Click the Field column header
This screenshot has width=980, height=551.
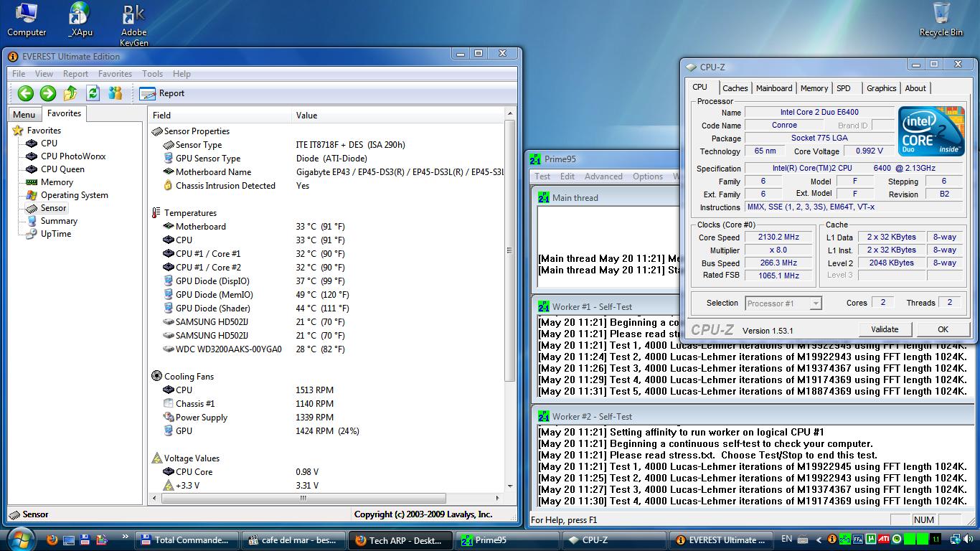click(x=220, y=115)
